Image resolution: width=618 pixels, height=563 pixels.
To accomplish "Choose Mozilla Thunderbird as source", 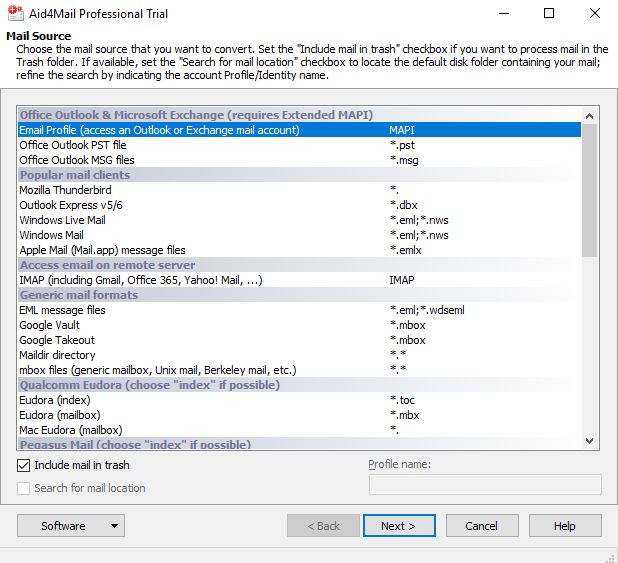I will 299,190.
